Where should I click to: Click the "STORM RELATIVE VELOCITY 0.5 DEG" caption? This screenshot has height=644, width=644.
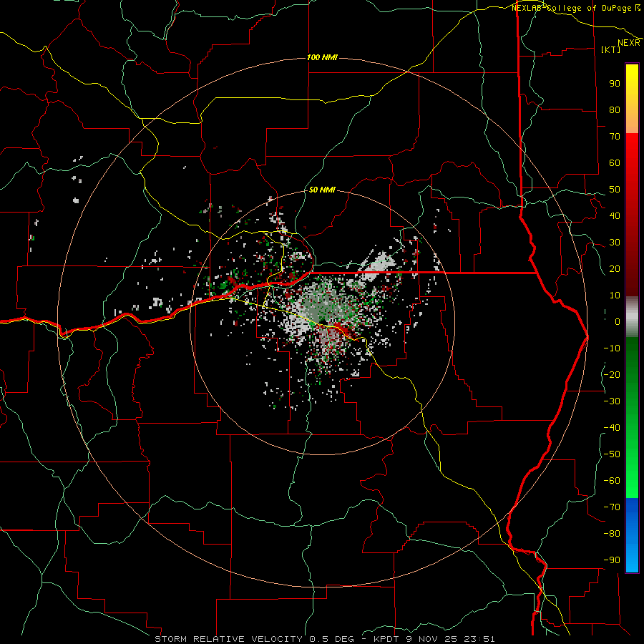(x=254, y=639)
